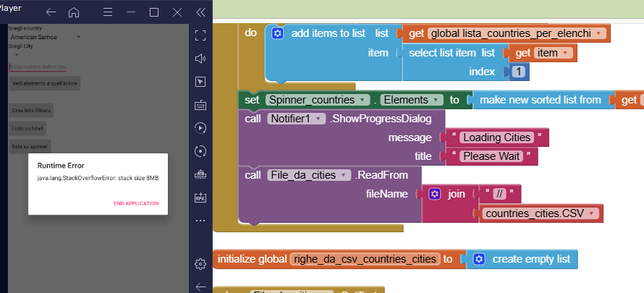Open the American Samoa country spinner

[45, 36]
